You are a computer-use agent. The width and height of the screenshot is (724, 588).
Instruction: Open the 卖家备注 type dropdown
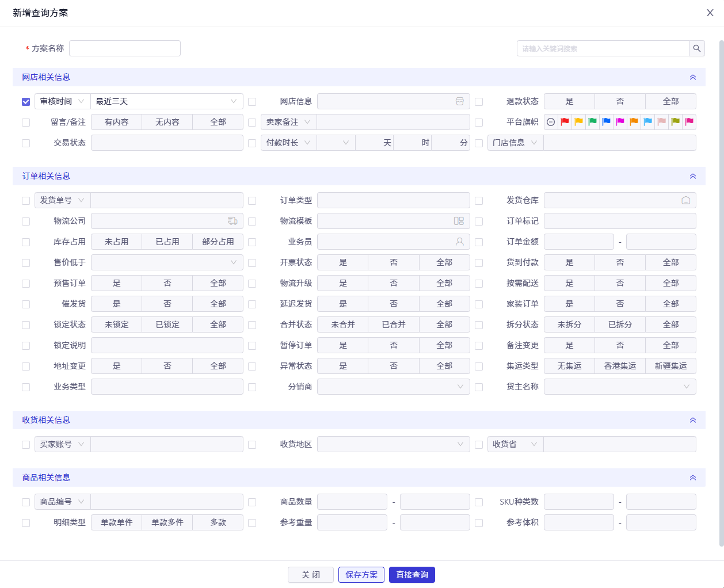coord(289,122)
